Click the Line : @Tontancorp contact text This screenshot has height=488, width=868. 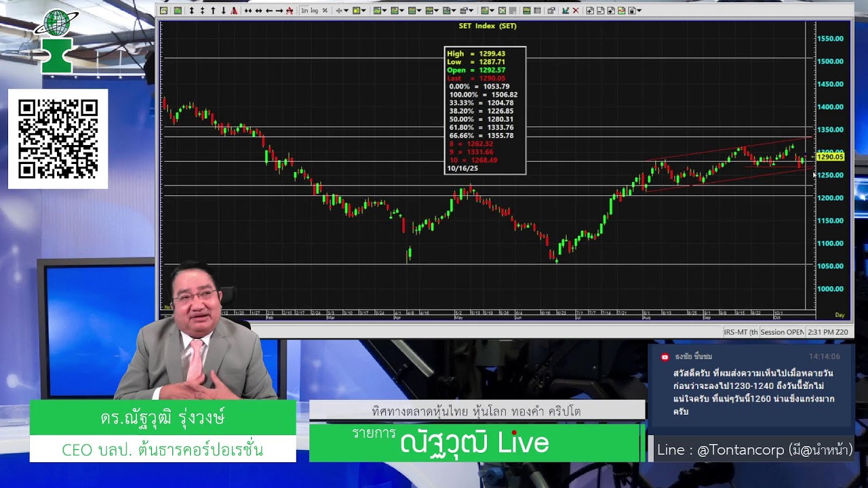click(755, 450)
